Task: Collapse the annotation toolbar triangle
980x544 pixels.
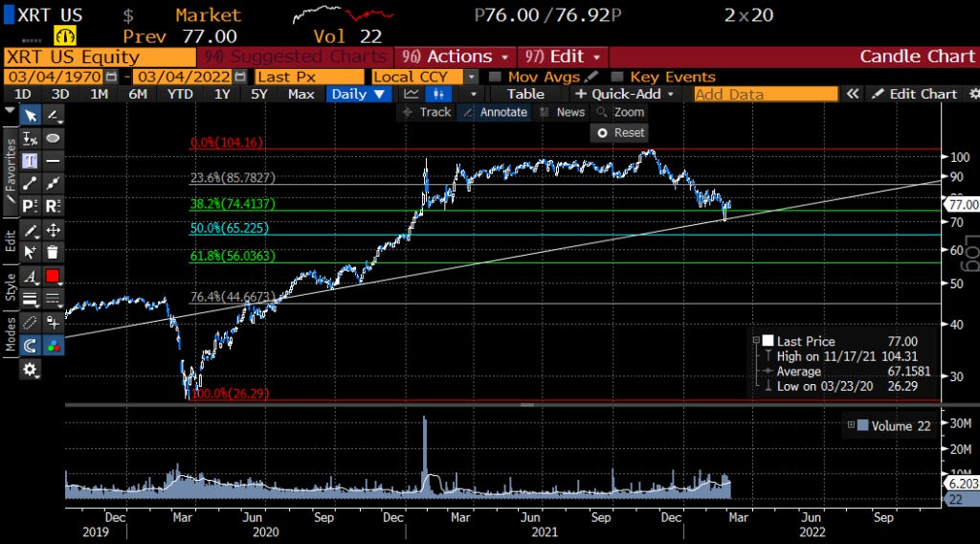Action: coord(10,110)
